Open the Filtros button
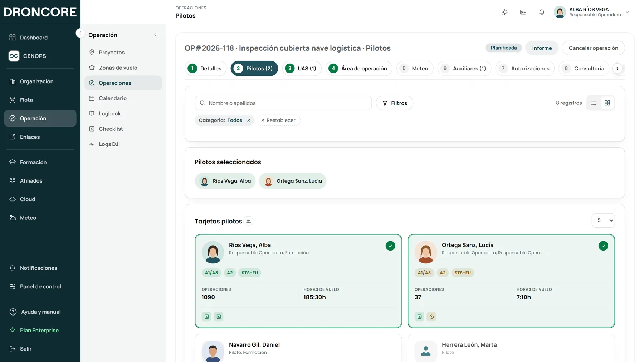This screenshot has width=644, height=362. (x=394, y=103)
